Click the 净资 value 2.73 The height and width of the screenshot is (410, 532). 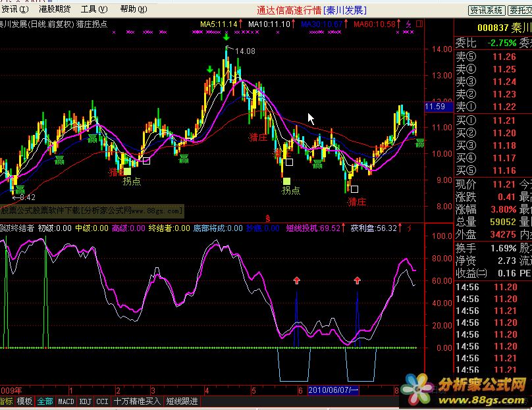coord(507,261)
